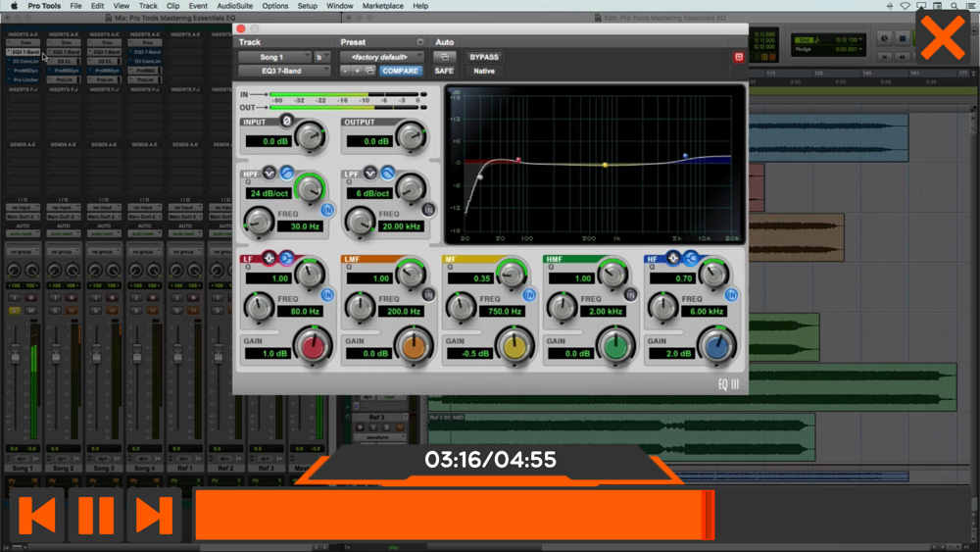This screenshot has width=980, height=552.
Task: Adjust the green HMF gain knob
Action: tap(615, 346)
